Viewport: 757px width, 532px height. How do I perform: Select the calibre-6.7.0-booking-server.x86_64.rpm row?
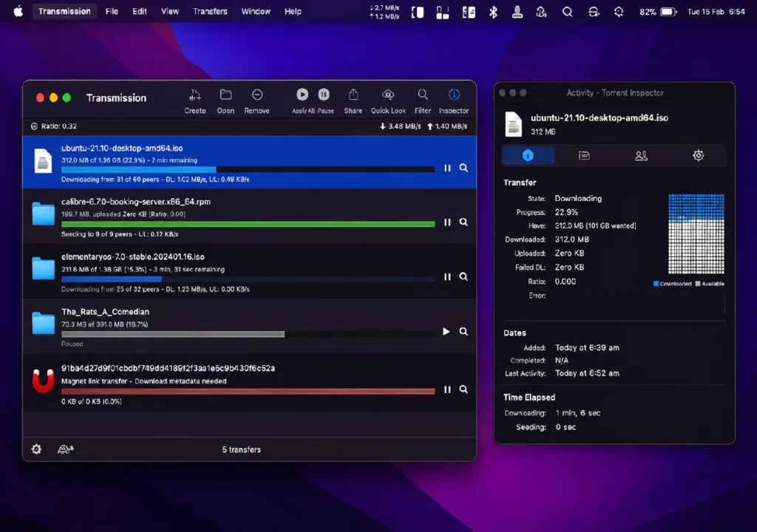[249, 217]
